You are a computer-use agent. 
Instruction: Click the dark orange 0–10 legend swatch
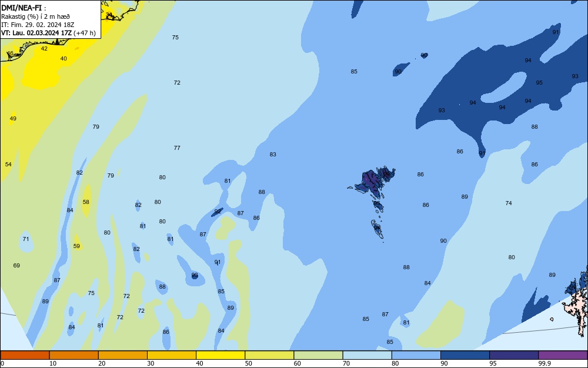[x=25, y=355]
